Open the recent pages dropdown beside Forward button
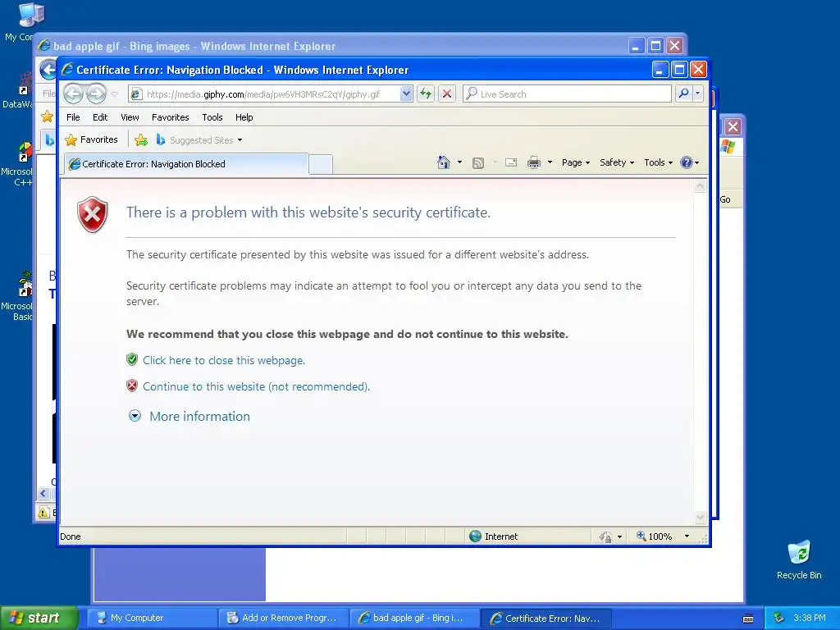Viewport: 840px width, 630px height. (114, 94)
